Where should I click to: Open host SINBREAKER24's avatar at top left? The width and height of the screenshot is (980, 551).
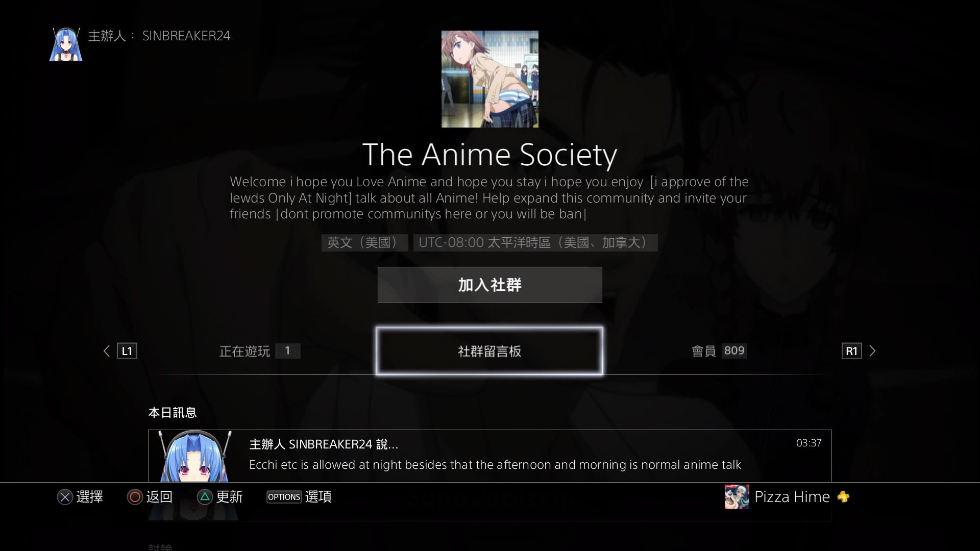click(x=66, y=44)
